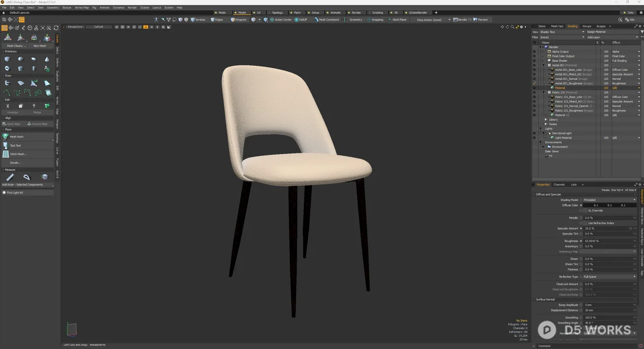Click the New Mesh button
This screenshot has width=644, height=349.
click(x=40, y=46)
